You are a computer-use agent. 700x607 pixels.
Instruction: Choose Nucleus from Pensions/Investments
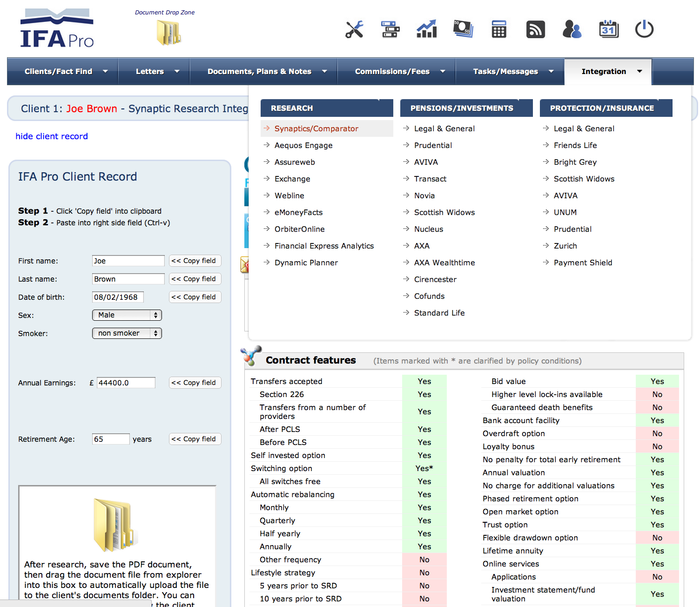click(429, 229)
